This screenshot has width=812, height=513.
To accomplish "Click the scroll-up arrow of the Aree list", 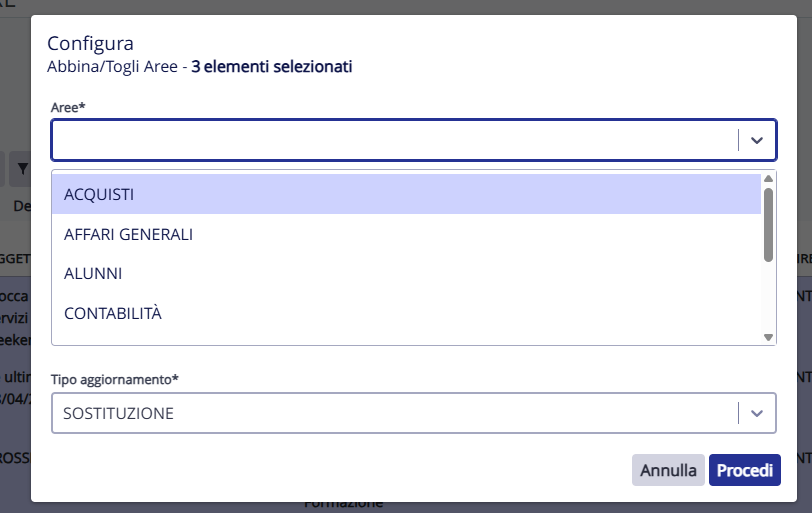I will click(x=768, y=179).
